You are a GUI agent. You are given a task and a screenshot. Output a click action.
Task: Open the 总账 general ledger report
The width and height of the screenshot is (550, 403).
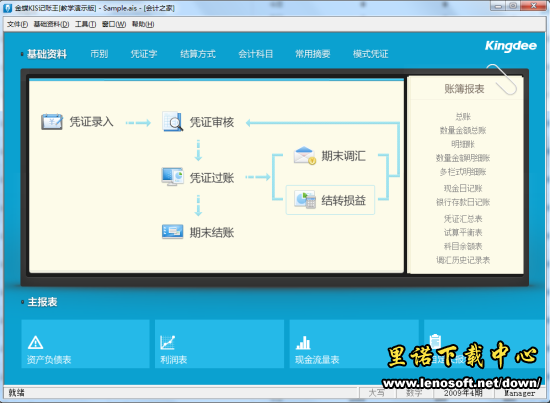pyautogui.click(x=463, y=116)
